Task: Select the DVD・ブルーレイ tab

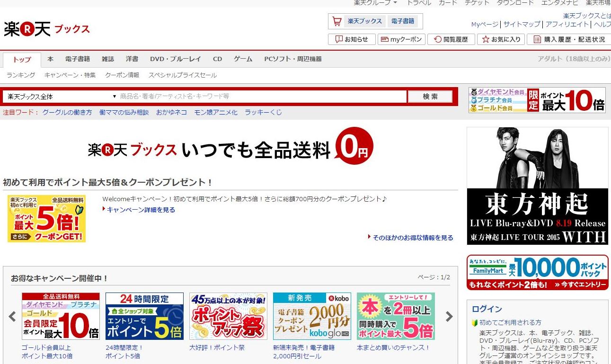Action: tap(175, 59)
